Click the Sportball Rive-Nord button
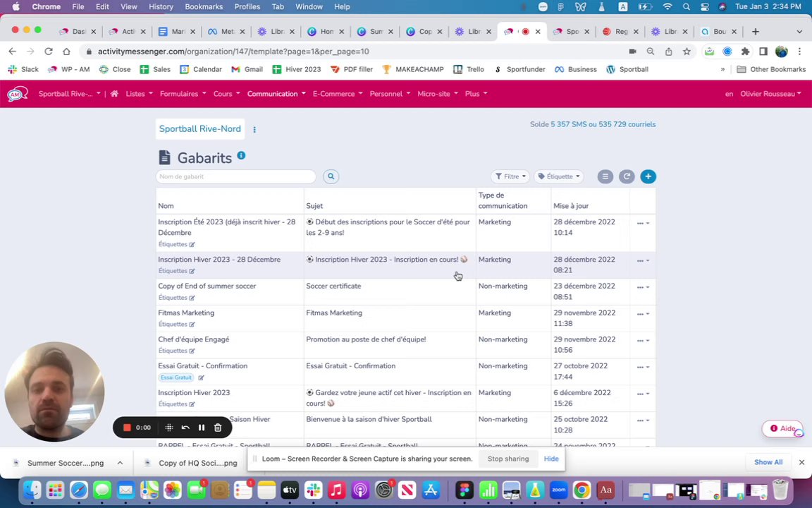Screen dimensions: 812x508 tap(200, 129)
